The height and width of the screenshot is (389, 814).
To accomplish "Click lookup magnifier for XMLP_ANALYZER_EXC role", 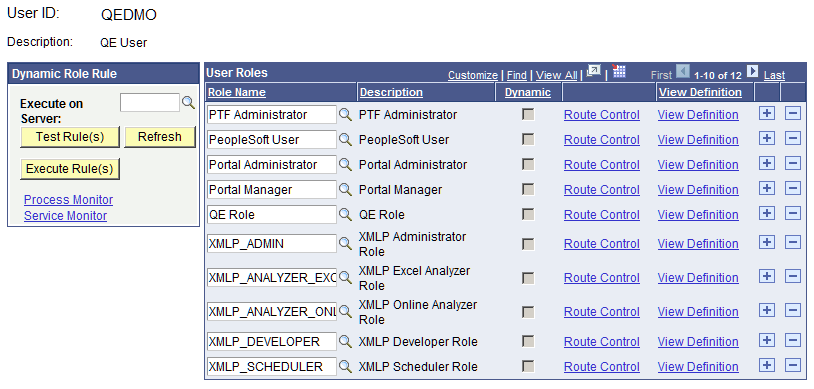I will [345, 278].
